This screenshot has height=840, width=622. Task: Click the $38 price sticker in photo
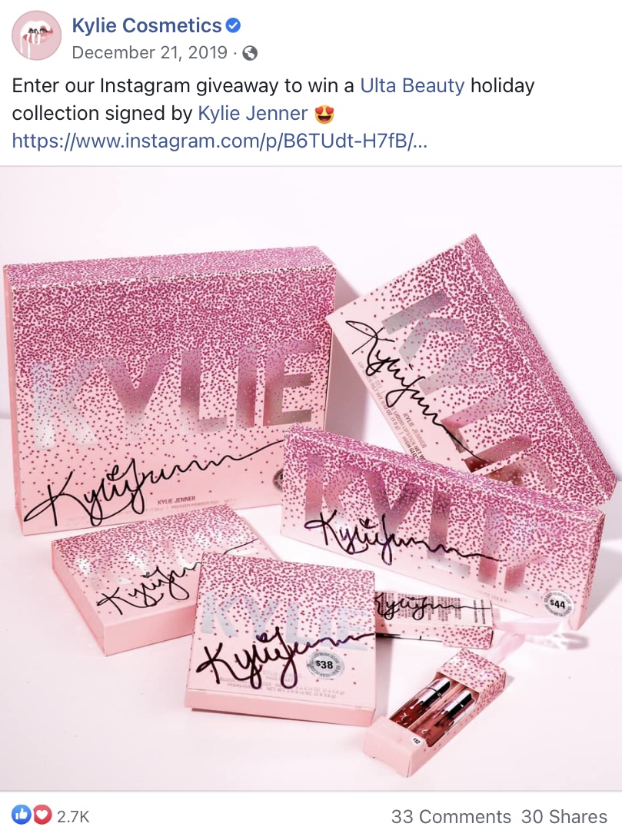pyautogui.click(x=325, y=665)
